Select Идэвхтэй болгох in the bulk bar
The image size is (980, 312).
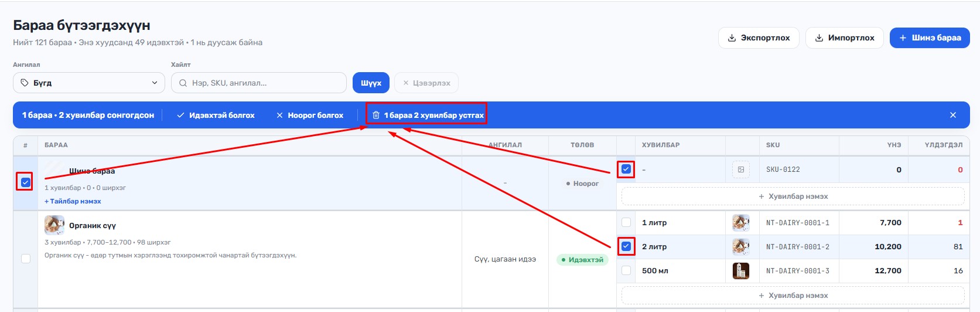(216, 115)
